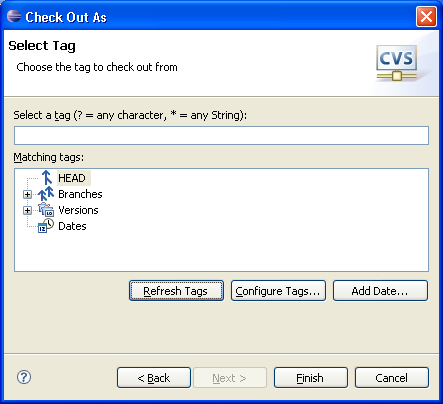The image size is (443, 404).
Task: Select the Dates tree item
Action: point(72,226)
